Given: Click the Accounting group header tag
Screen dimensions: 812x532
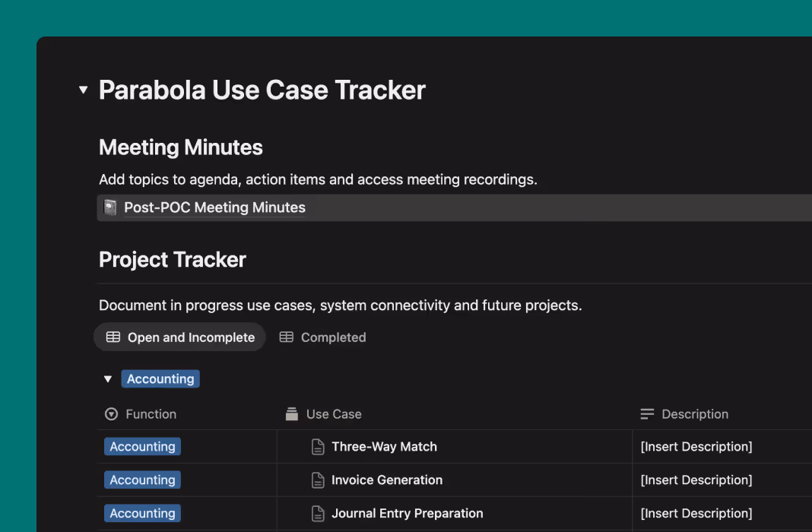Looking at the screenshot, I should [x=160, y=378].
